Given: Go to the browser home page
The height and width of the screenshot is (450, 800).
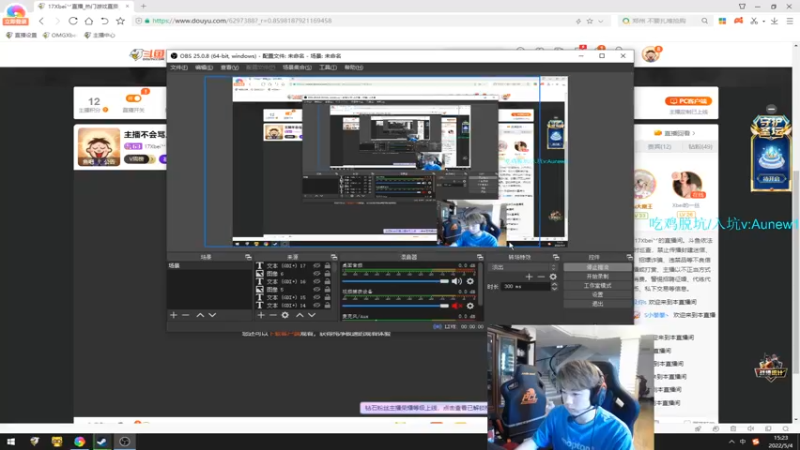Looking at the screenshot, I should [x=89, y=21].
